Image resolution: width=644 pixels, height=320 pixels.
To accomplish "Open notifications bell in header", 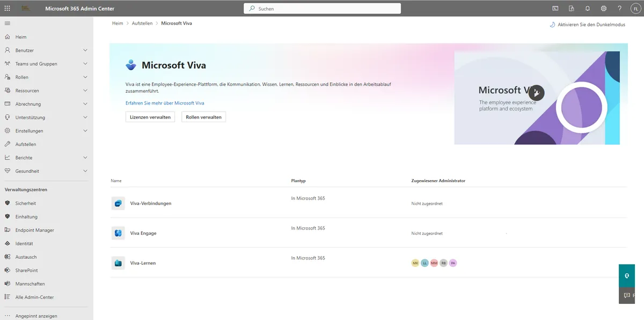I will 588,9.
